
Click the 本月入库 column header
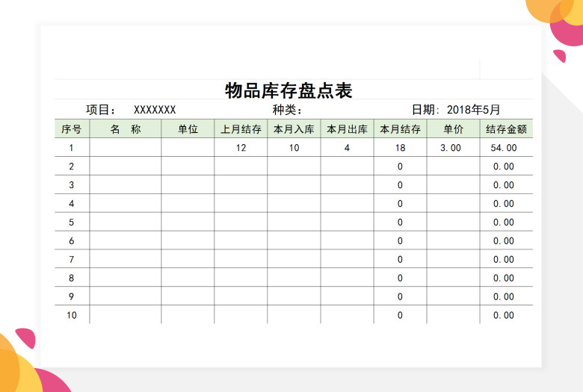point(294,129)
